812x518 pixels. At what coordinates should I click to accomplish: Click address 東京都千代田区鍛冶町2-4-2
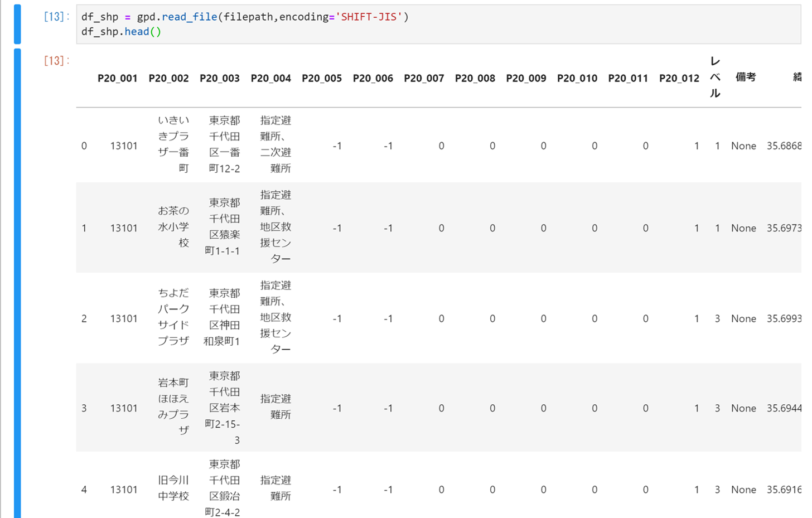point(223,488)
